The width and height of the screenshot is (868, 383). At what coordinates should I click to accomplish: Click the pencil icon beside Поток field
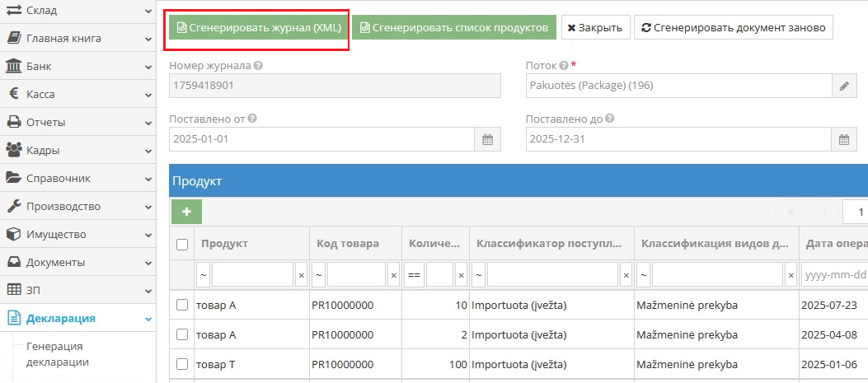tap(843, 86)
